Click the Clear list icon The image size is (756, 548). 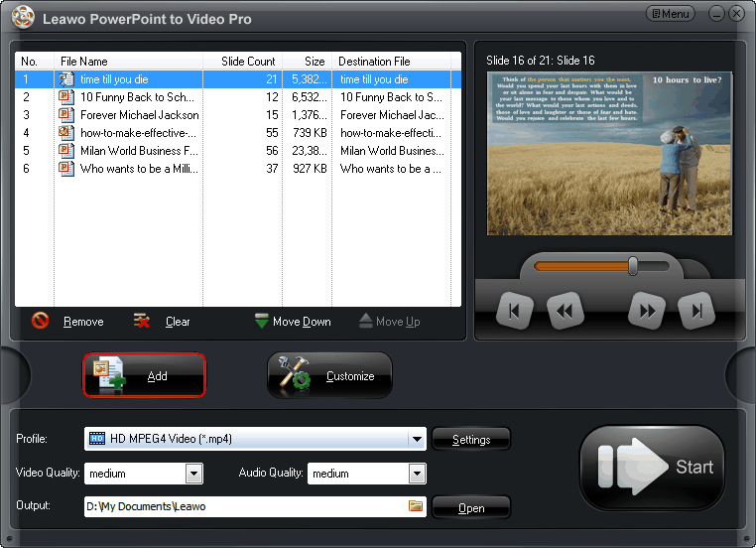coord(141,321)
